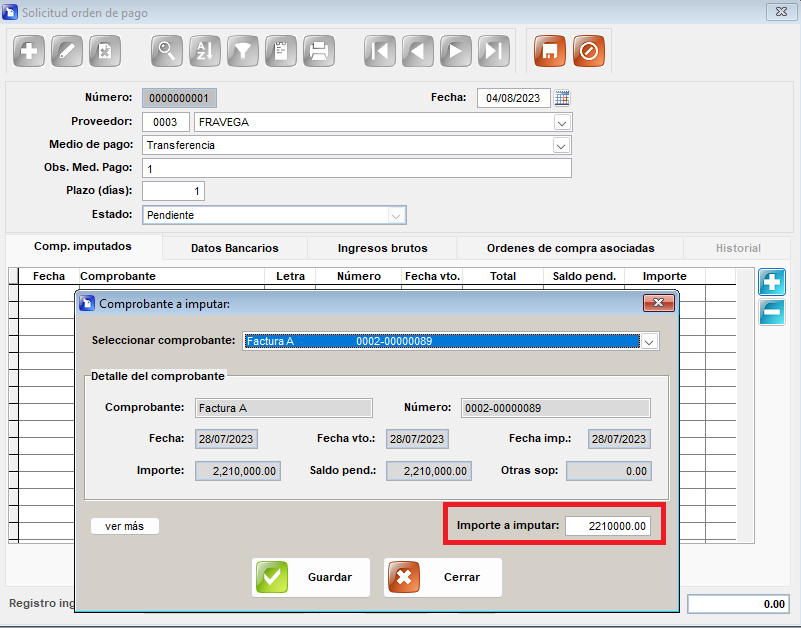This screenshot has width=801, height=628.
Task: Click the A-Z sort toolbar icon
Action: pos(205,51)
